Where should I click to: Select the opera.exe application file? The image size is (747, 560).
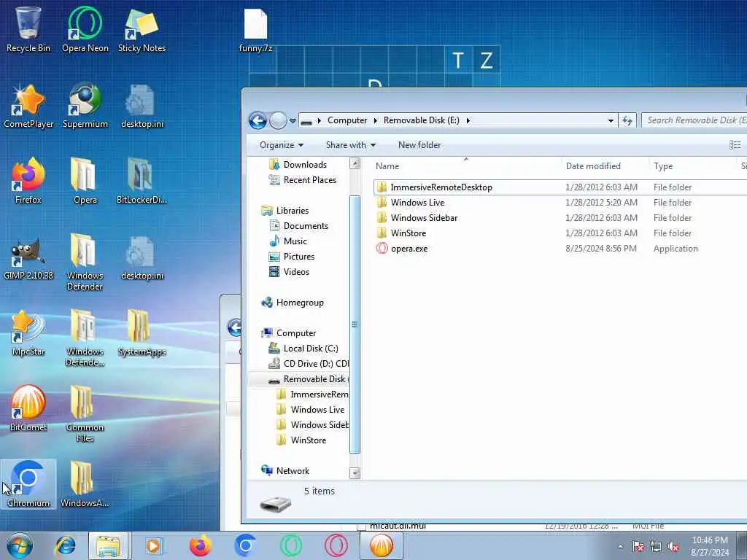pos(409,249)
